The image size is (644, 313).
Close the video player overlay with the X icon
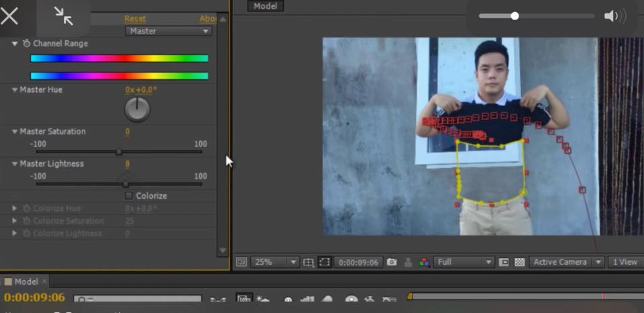coord(9,16)
